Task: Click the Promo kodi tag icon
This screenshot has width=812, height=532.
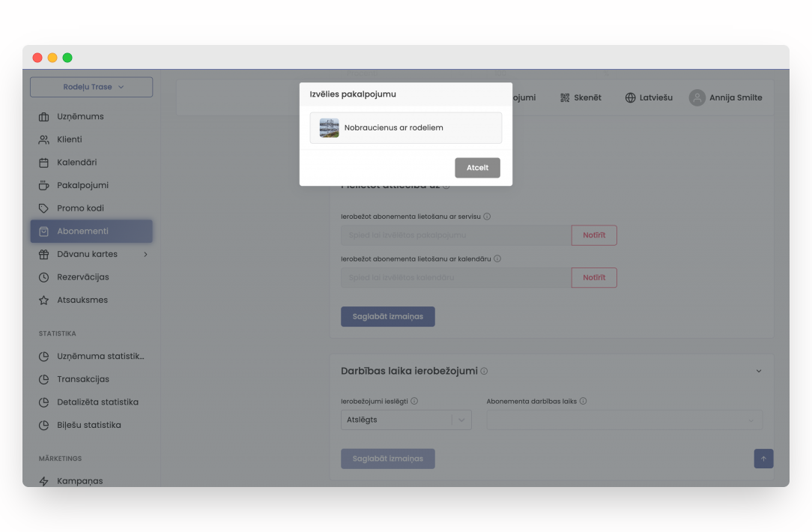Action: click(x=43, y=208)
